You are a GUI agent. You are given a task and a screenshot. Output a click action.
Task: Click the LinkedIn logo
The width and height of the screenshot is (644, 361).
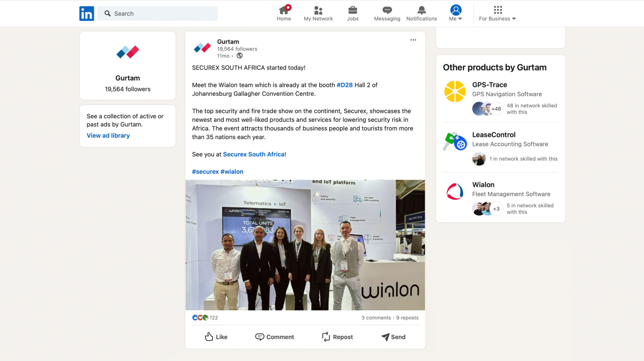point(87,14)
